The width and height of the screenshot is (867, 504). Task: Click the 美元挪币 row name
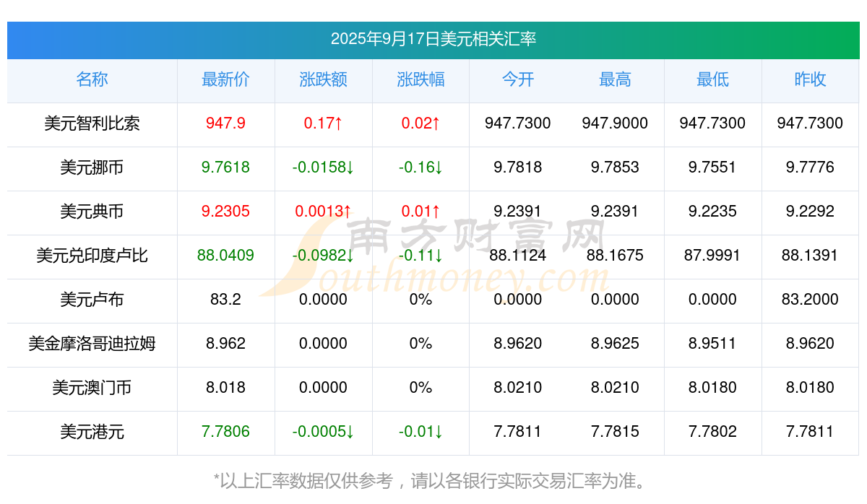(x=92, y=168)
